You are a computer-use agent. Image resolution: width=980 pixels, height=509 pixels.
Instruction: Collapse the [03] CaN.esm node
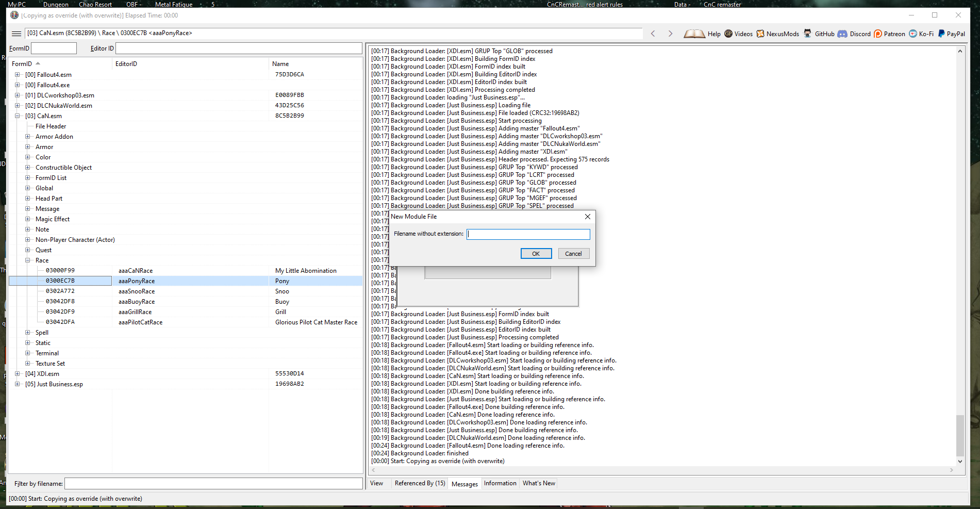point(17,116)
